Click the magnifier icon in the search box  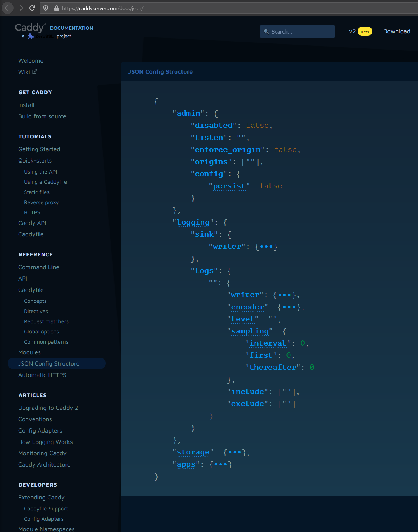pos(267,31)
